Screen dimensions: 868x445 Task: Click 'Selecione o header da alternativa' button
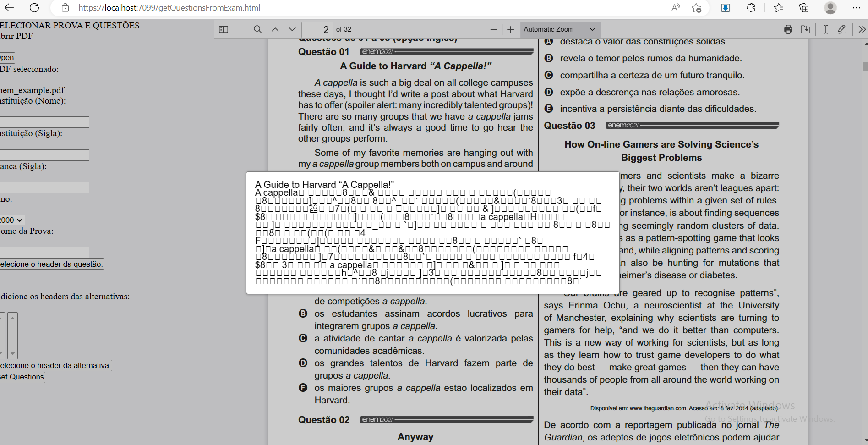[56, 365]
